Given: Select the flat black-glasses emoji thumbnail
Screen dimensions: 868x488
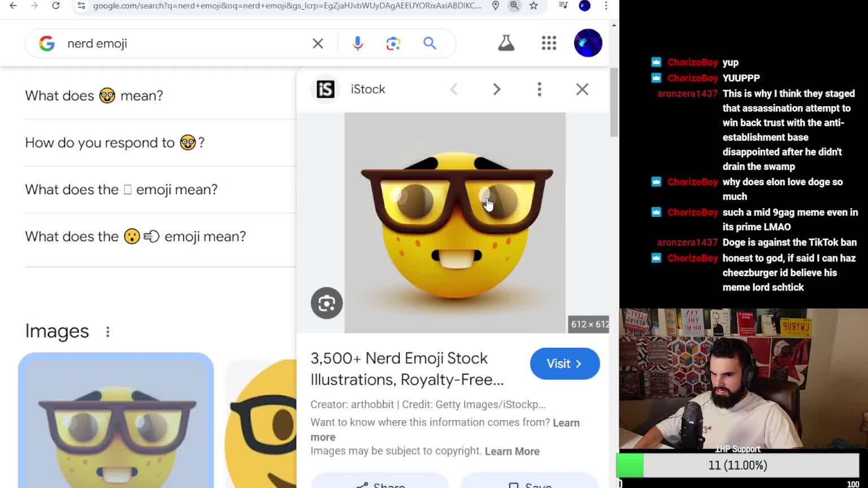Looking at the screenshot, I should pyautogui.click(x=261, y=424).
